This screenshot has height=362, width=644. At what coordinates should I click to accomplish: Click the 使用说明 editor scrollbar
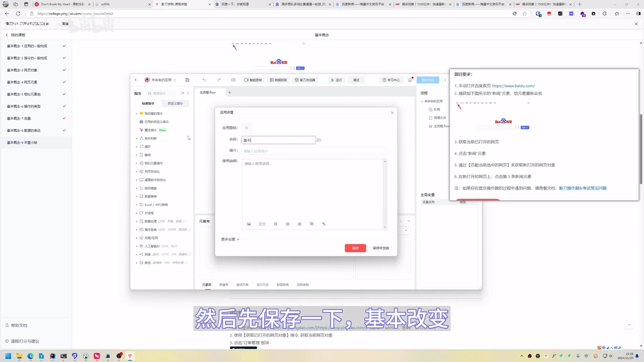click(x=385, y=194)
